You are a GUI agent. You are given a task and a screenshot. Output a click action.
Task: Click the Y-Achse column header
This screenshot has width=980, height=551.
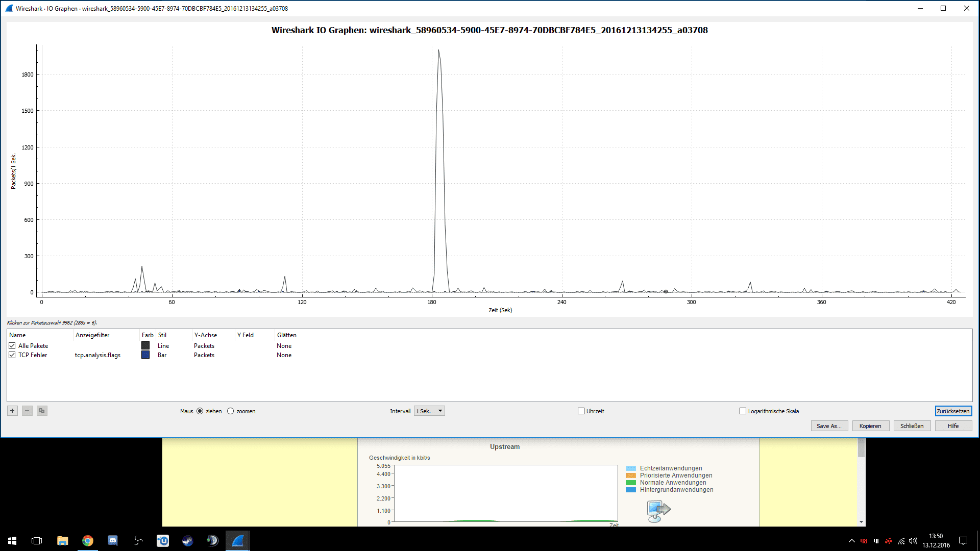pos(206,335)
